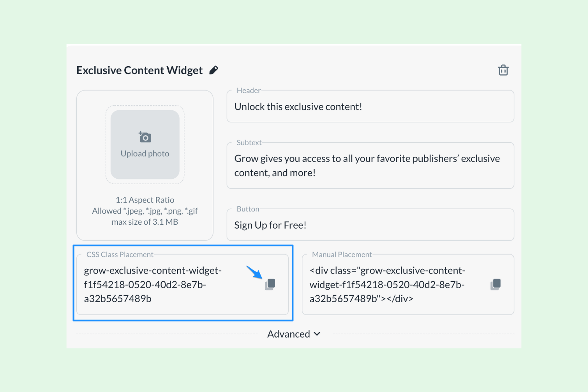Delete widget with the trash icon

pyautogui.click(x=503, y=70)
